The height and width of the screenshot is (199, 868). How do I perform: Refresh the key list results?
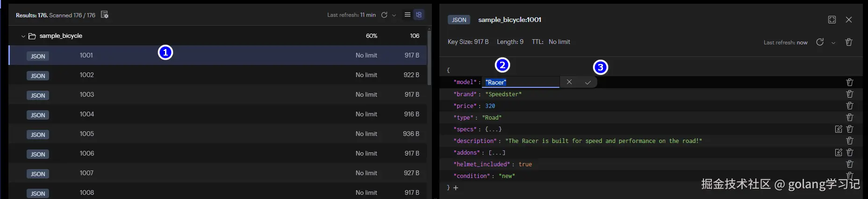pyautogui.click(x=384, y=15)
